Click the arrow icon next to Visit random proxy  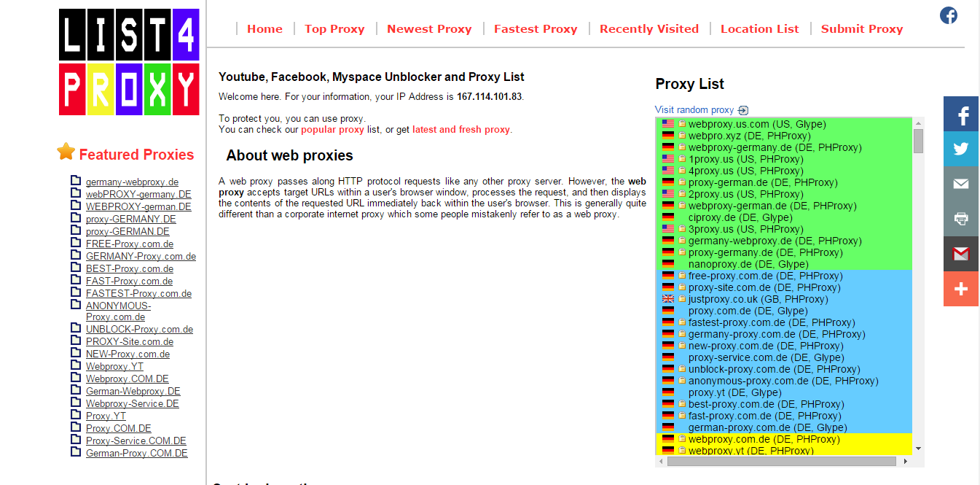click(743, 110)
